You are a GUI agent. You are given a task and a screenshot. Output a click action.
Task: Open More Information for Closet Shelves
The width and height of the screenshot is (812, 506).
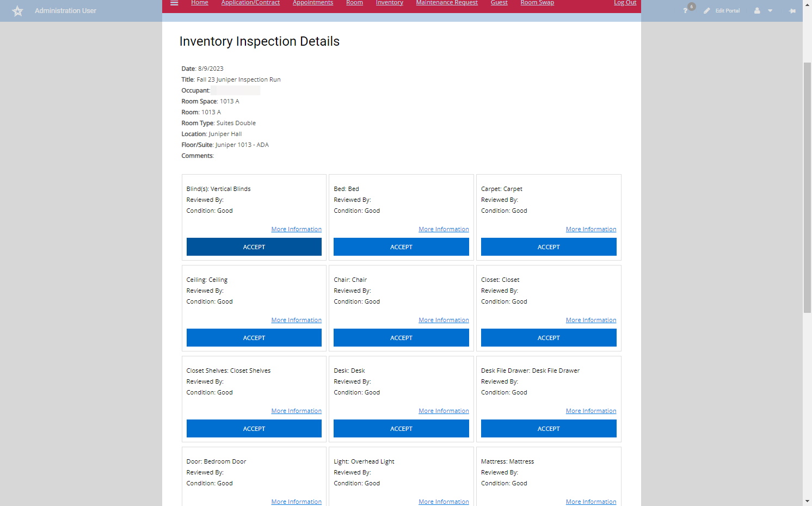pos(297,411)
